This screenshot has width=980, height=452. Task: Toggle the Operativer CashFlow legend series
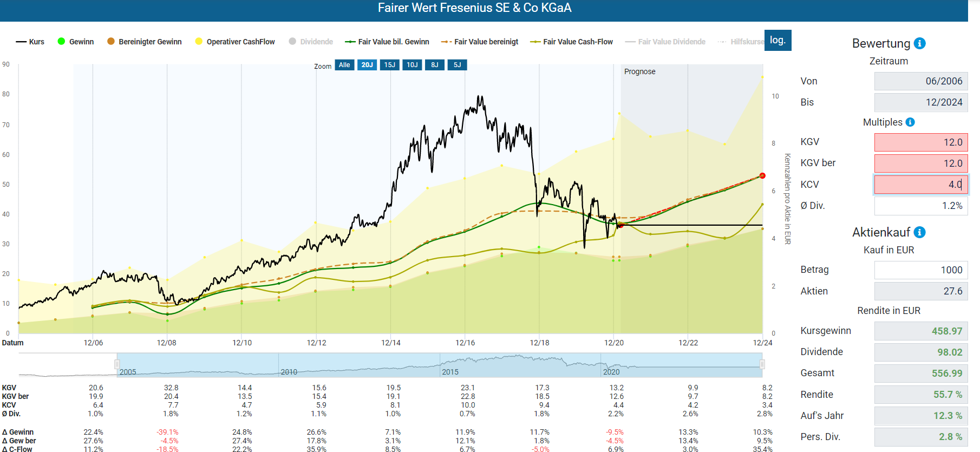[x=235, y=42]
